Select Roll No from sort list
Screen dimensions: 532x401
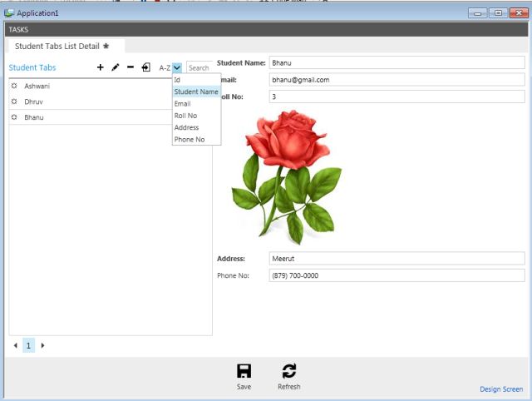tap(185, 116)
